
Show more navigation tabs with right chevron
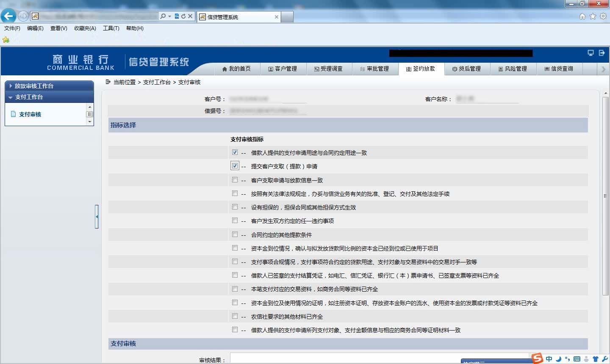603,69
